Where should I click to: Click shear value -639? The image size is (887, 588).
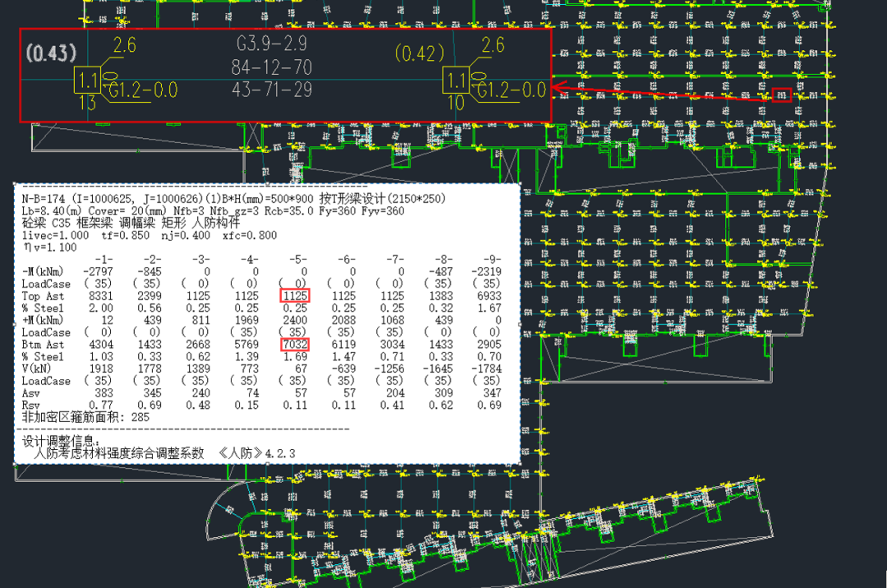tap(343, 369)
